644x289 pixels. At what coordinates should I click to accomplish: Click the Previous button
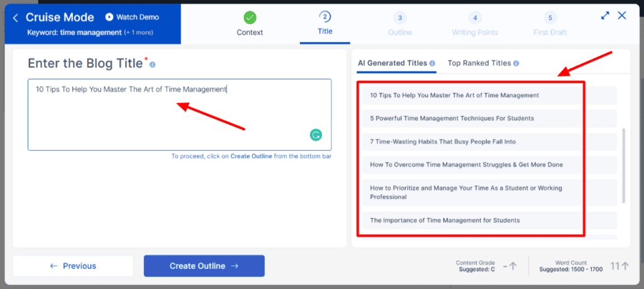(73, 266)
